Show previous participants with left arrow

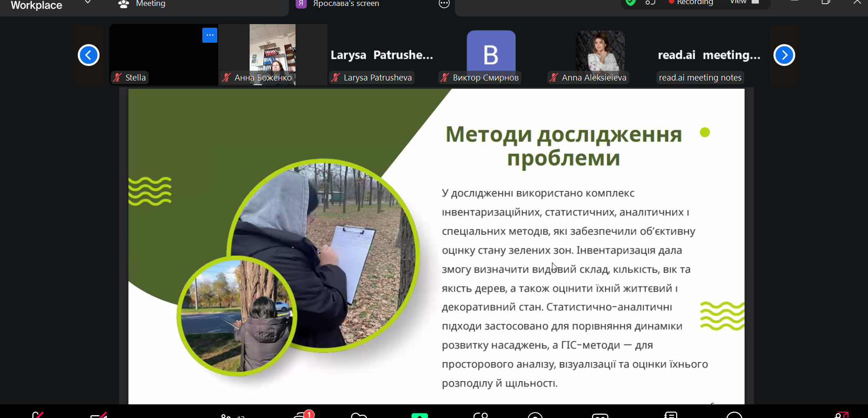coord(89,55)
